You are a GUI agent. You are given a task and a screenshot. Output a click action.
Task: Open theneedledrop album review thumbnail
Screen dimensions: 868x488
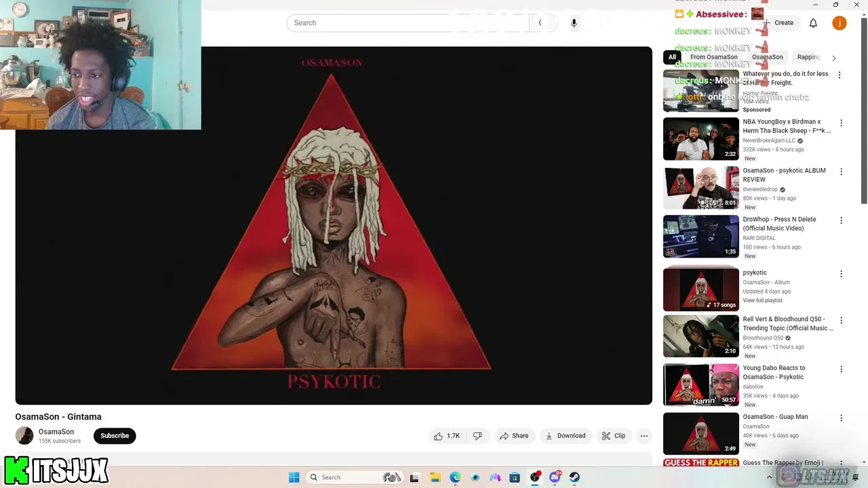coord(701,188)
